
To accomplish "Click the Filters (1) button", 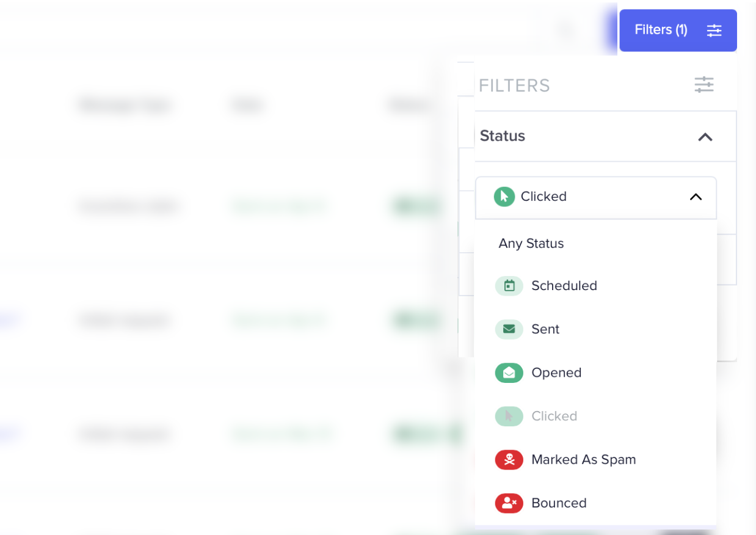I will point(661,30).
